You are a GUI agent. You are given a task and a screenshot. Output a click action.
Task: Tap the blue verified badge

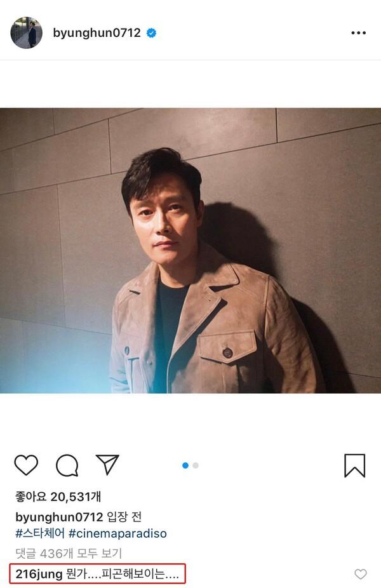coord(151,33)
